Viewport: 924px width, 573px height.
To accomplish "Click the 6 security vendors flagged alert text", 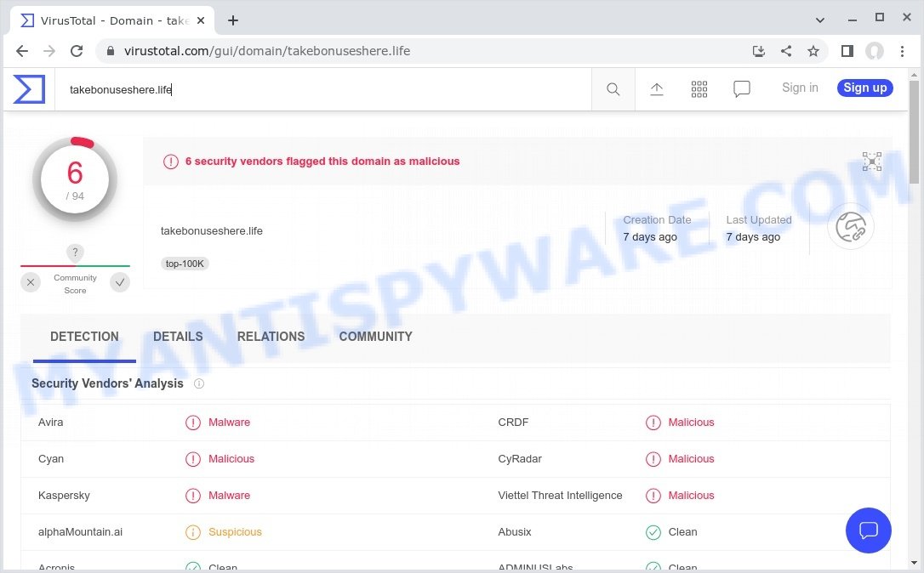I will (322, 162).
